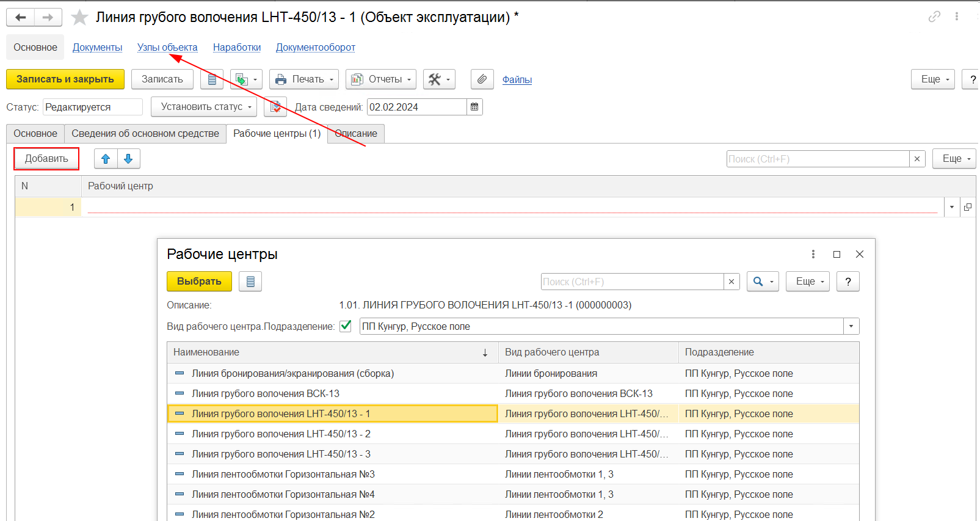The image size is (980, 521).
Task: Click Записать и закрыть button
Action: pyautogui.click(x=65, y=79)
